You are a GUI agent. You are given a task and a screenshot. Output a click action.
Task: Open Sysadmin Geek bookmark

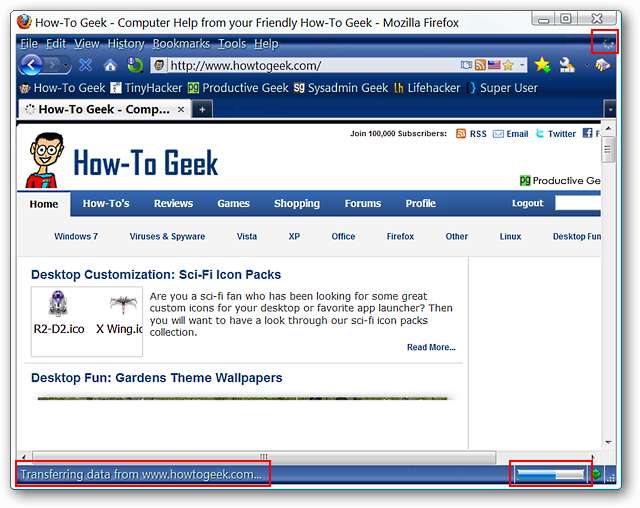coord(341,88)
